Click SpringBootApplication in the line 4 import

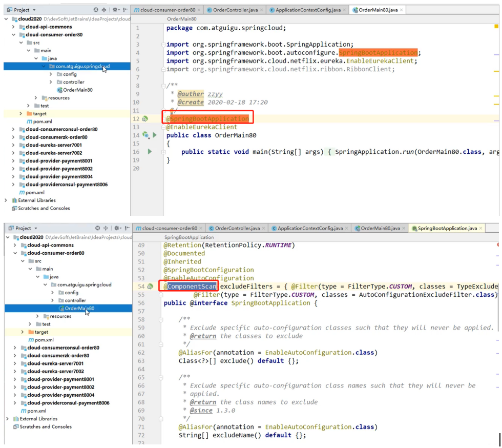coord(378,53)
